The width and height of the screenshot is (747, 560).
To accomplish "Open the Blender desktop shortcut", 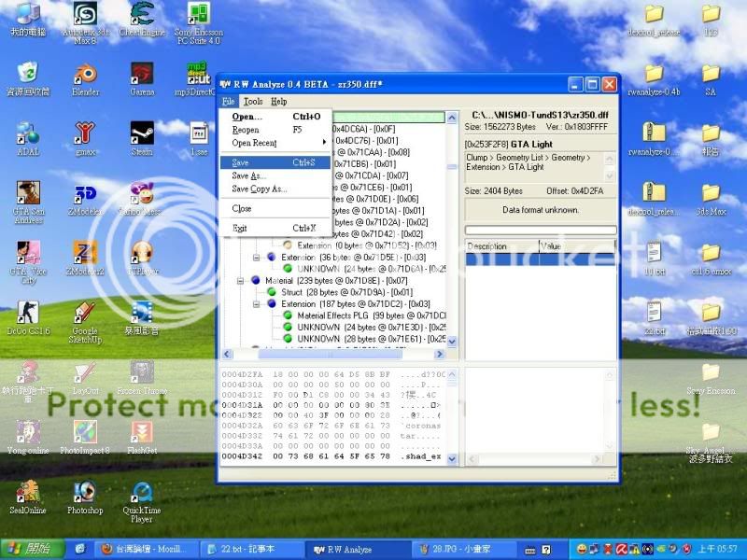I will 85,74.
